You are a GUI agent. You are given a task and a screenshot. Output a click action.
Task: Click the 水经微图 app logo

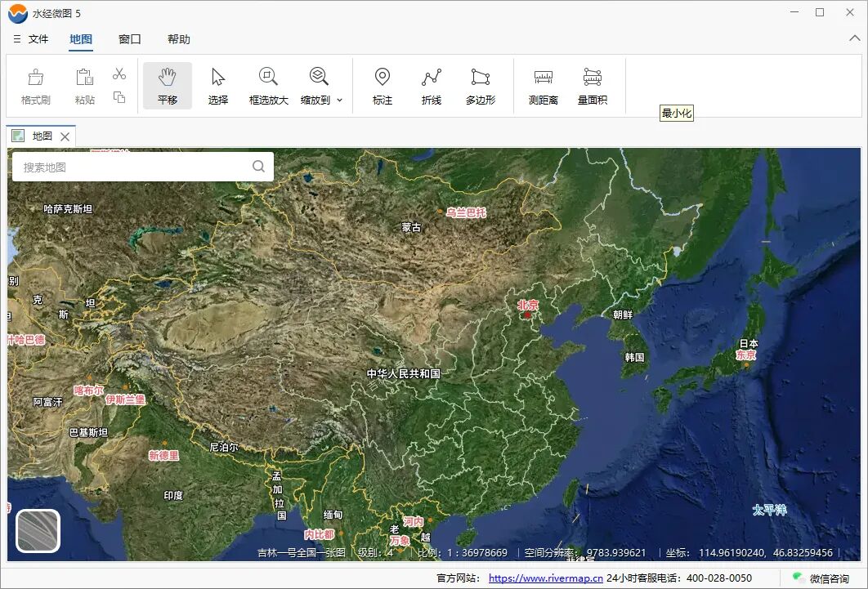(18, 13)
